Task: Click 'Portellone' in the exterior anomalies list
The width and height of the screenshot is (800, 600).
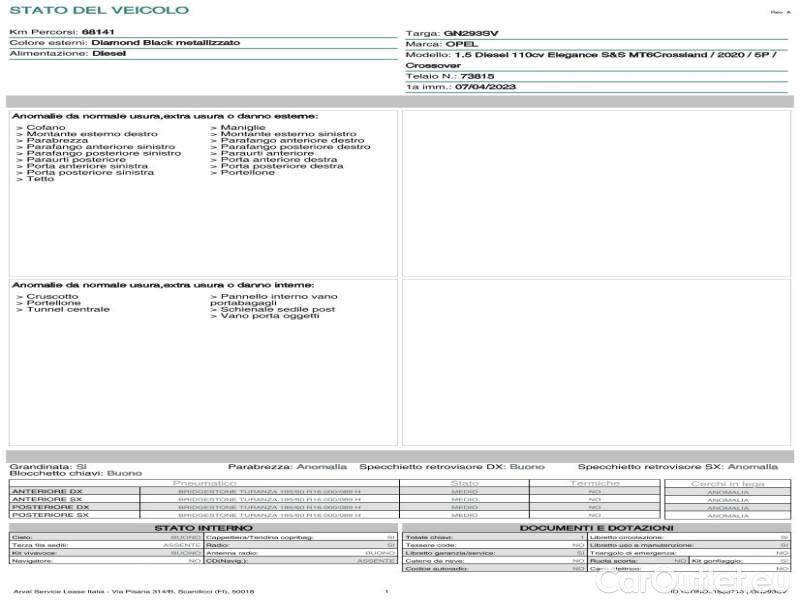Action: (247, 172)
